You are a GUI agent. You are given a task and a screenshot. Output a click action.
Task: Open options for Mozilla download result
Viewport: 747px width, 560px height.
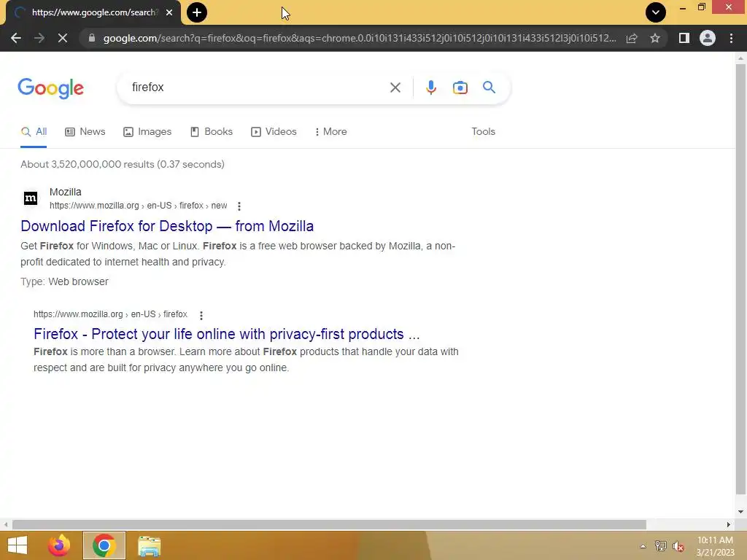(x=239, y=206)
